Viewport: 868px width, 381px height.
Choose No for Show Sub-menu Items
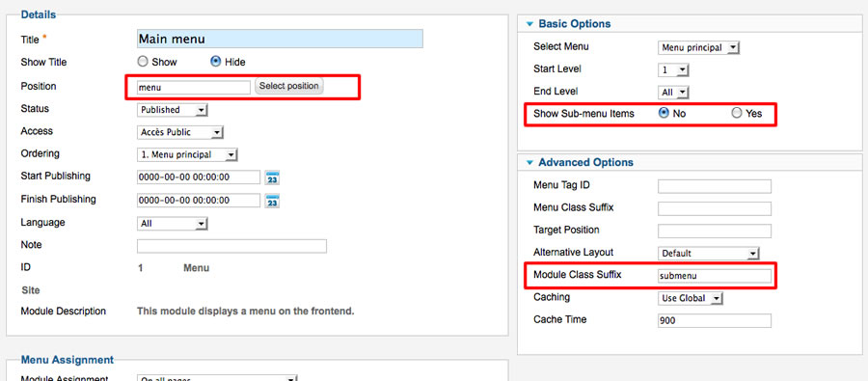(x=664, y=113)
